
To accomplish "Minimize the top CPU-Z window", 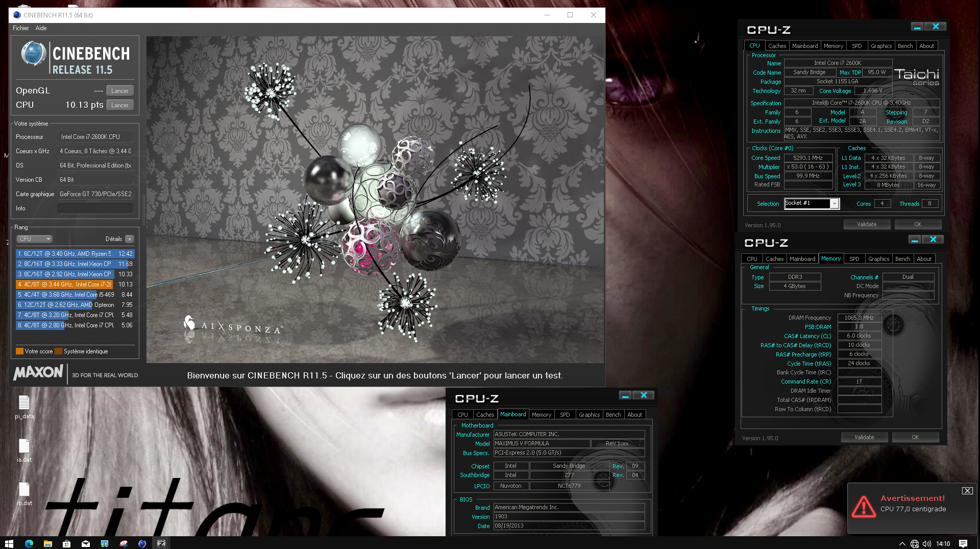I will point(917,27).
